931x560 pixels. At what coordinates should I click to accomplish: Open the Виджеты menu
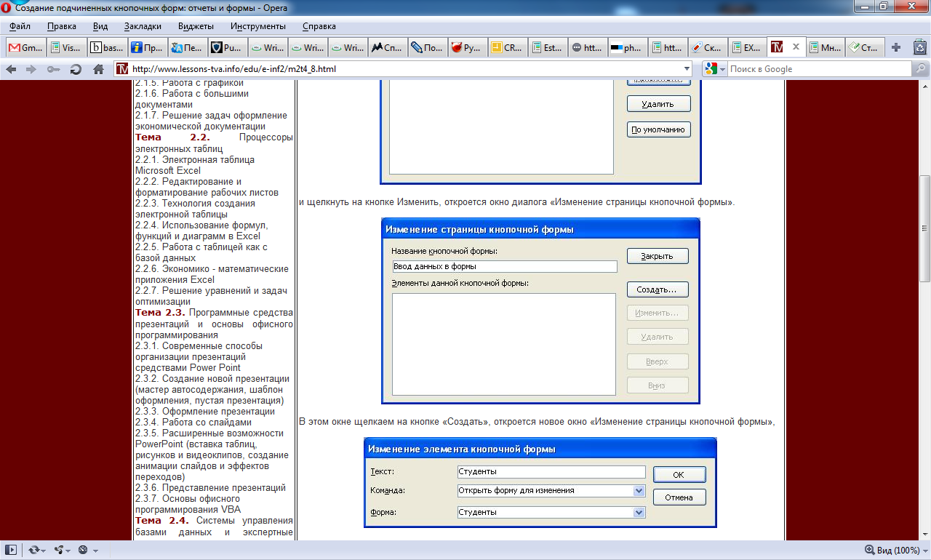pos(196,26)
